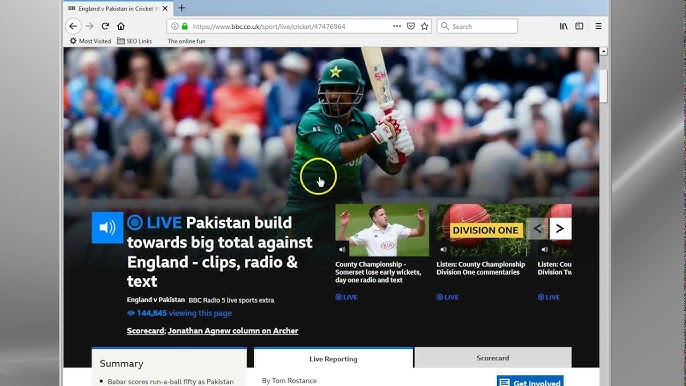Switch to the Live Reporting tab
Image resolution: width=686 pixels, height=386 pixels.
point(333,358)
